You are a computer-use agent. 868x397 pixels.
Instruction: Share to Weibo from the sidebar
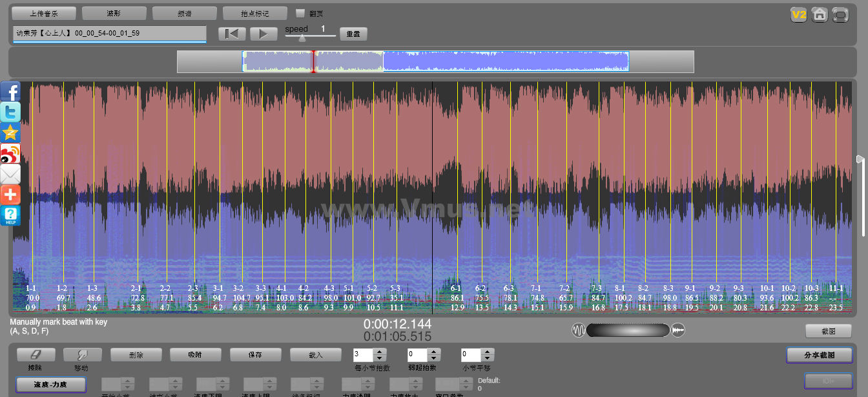(x=10, y=154)
